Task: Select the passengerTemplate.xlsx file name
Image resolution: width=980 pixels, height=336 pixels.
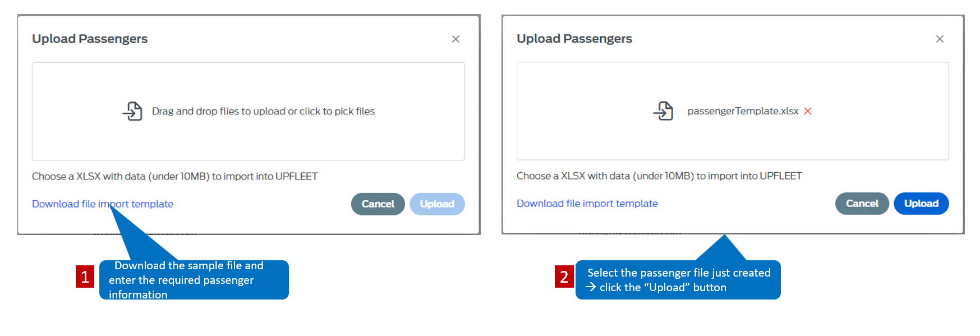Action: click(743, 111)
